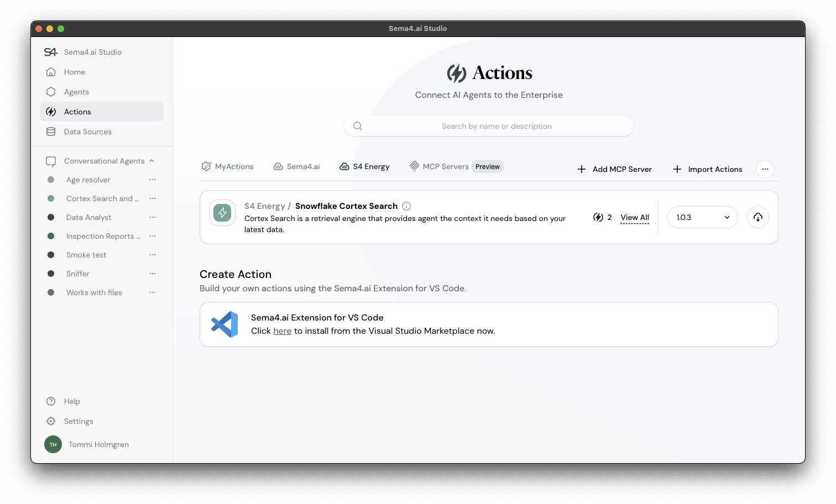This screenshot has width=836, height=504.
Task: Open the overflow menu next to Import Actions
Action: 765,169
